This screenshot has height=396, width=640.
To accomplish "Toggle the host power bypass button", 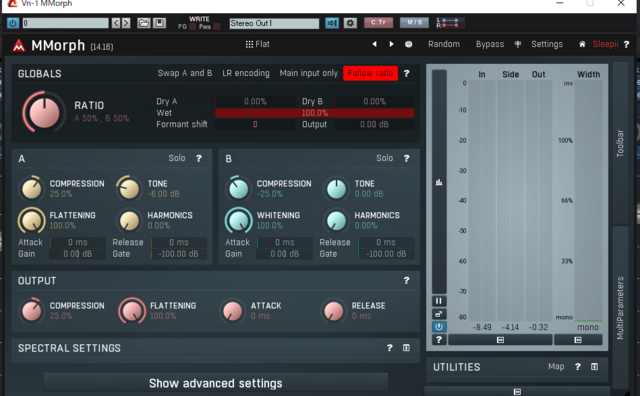I will [13, 23].
